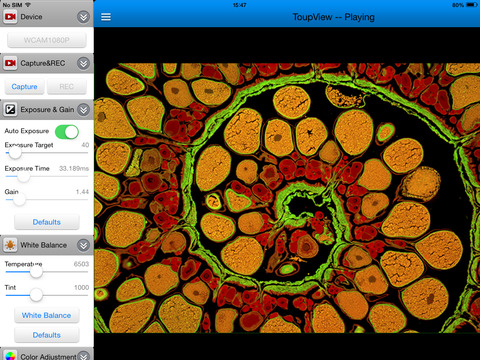Collapse the Device section chevron
This screenshot has width=480, height=360.
coord(83,17)
